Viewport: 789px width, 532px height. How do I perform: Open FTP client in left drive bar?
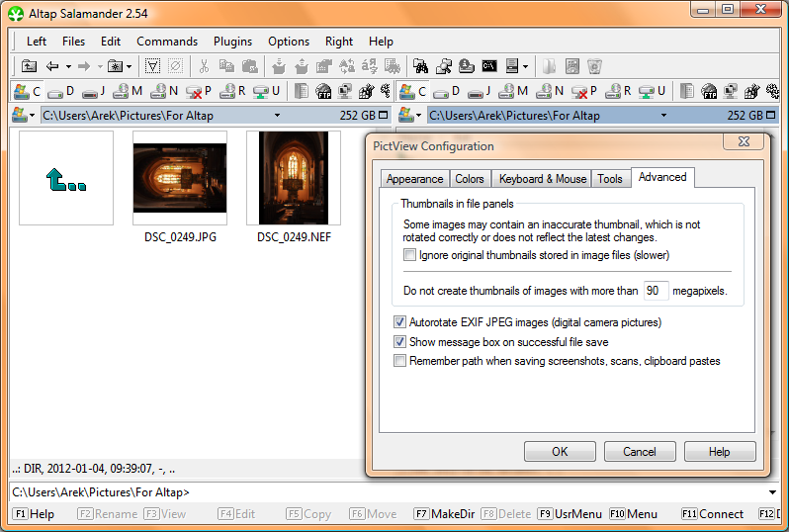pyautogui.click(x=323, y=91)
